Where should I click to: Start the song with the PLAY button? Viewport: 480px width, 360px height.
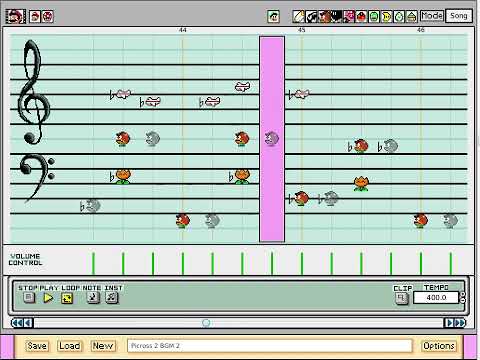(48, 297)
